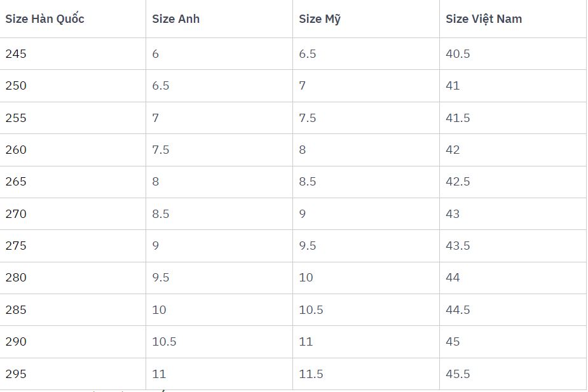Select the Korean size 265 cell
The width and height of the screenshot is (588, 392).
(x=16, y=182)
